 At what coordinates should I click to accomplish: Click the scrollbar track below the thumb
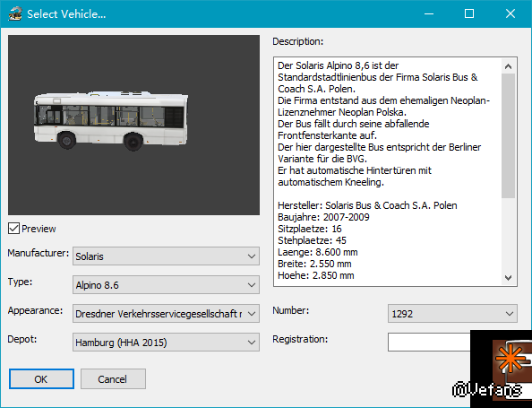(x=508, y=234)
